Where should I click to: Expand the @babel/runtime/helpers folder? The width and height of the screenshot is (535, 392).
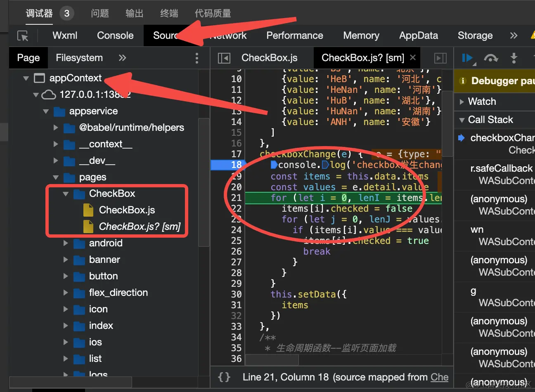(x=56, y=128)
